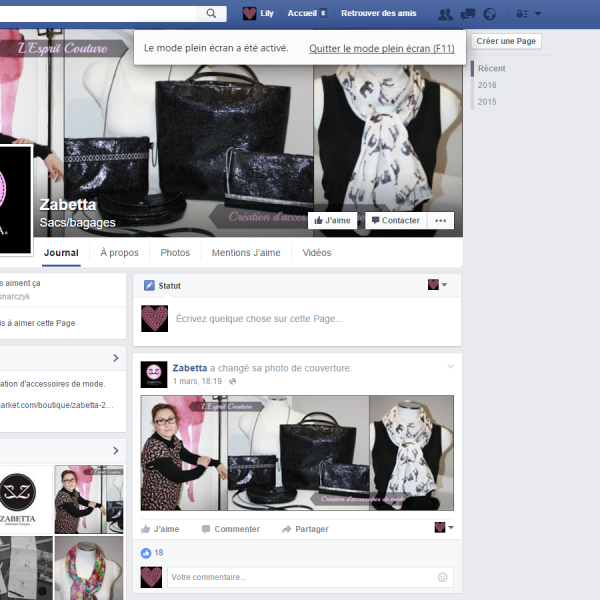Open the notifications globe icon
The width and height of the screenshot is (600, 600).
coord(489,14)
